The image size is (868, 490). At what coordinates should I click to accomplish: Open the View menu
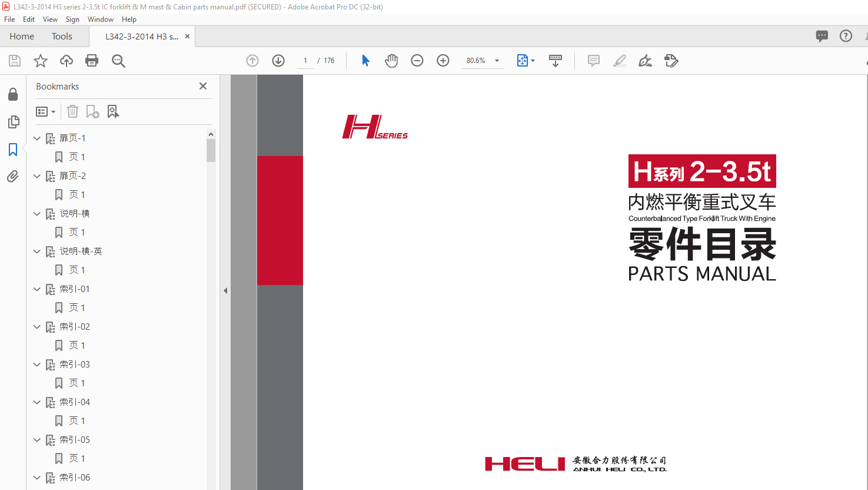50,19
